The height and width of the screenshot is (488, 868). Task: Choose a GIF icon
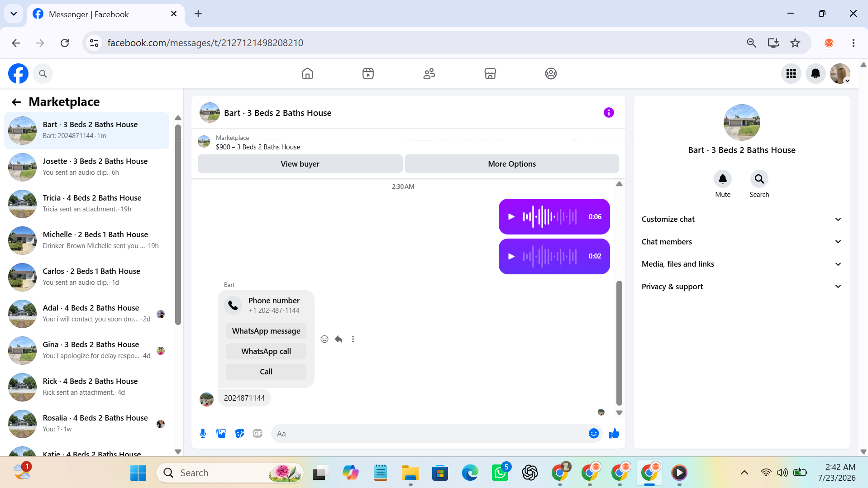click(258, 434)
